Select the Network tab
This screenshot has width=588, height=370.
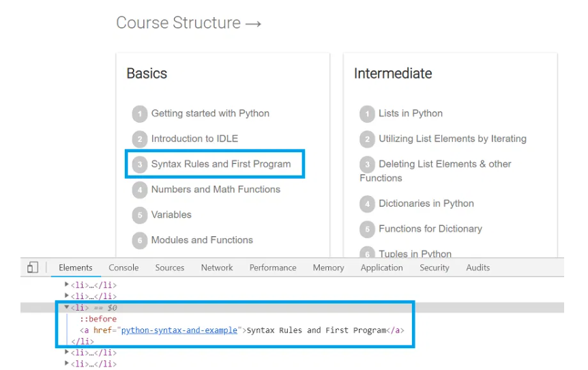point(217,268)
